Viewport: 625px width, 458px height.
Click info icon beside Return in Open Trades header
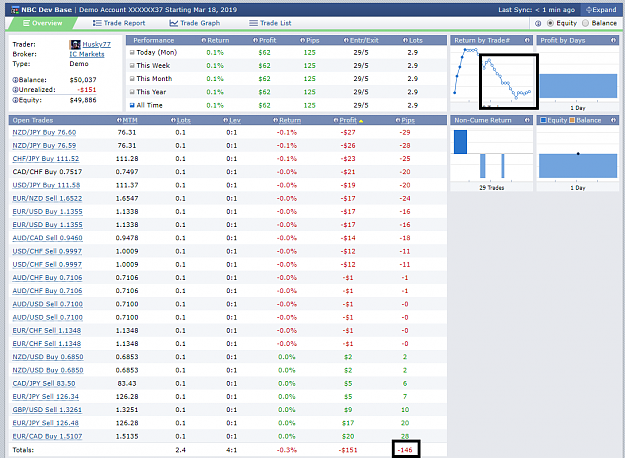pos(275,120)
